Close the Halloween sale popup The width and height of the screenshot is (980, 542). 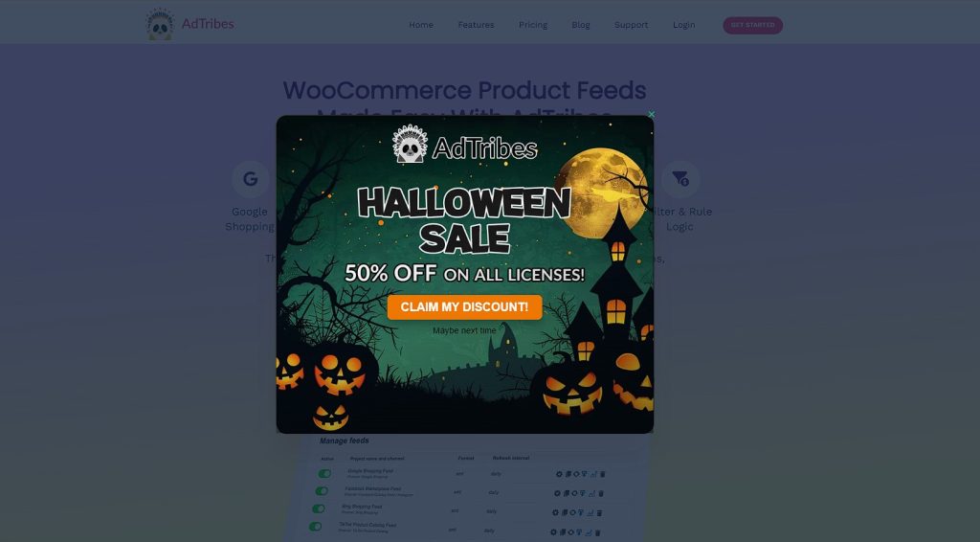651,114
